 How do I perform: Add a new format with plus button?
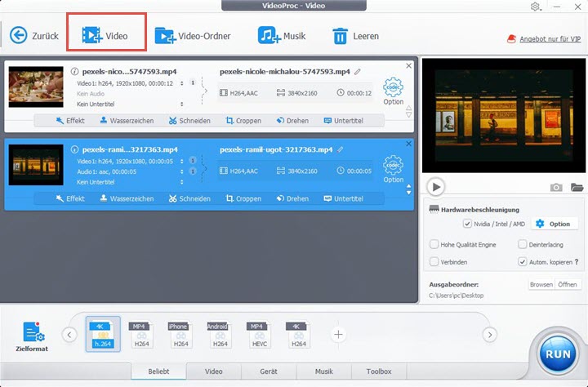pyautogui.click(x=338, y=335)
